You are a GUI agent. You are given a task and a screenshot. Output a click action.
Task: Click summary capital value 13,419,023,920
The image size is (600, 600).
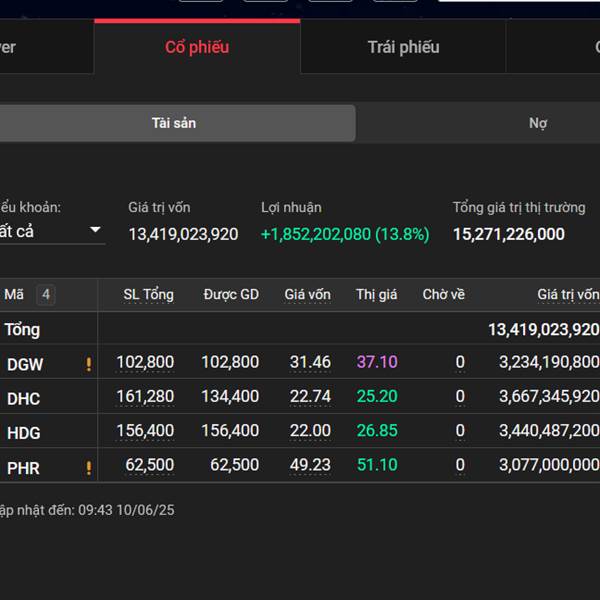tap(183, 234)
